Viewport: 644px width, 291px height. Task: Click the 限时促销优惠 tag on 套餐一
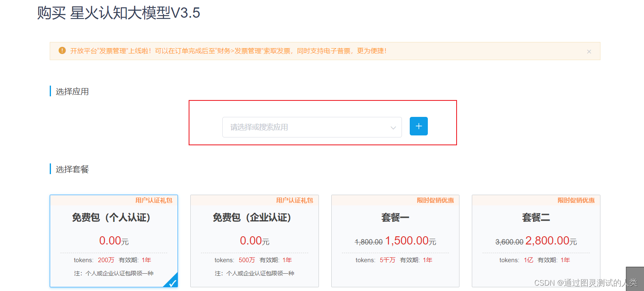(435, 200)
